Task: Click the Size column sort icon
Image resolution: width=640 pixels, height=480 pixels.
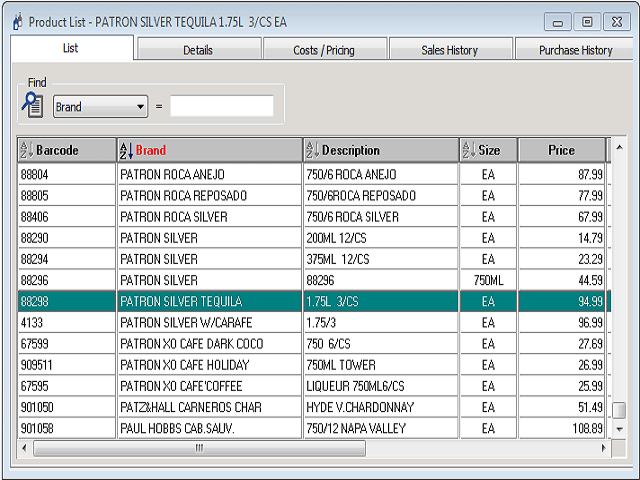Action: coord(469,151)
